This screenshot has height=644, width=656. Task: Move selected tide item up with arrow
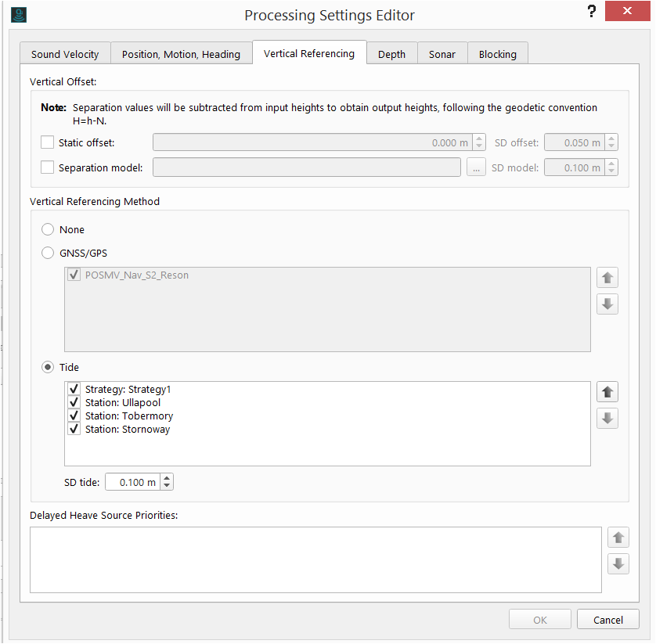pos(607,392)
